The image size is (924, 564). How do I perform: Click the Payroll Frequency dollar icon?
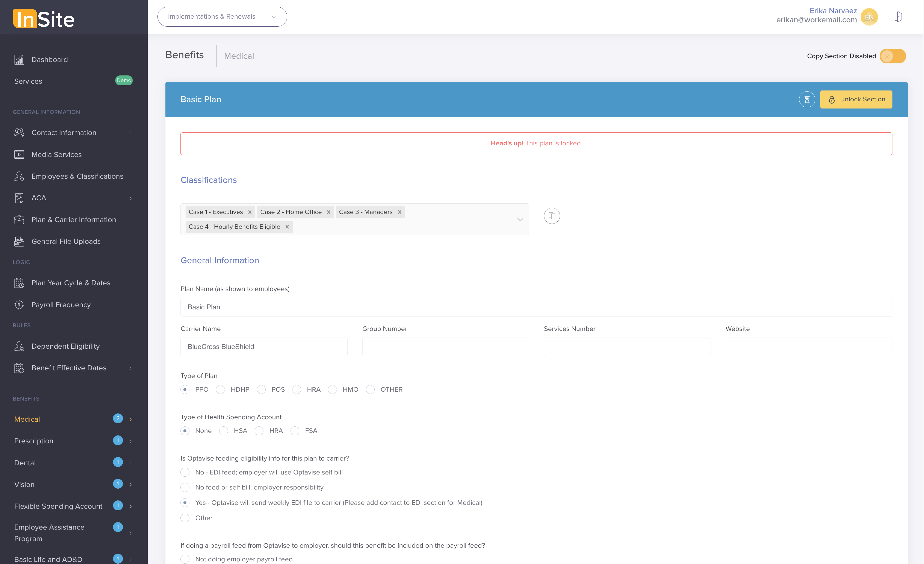[x=19, y=305]
